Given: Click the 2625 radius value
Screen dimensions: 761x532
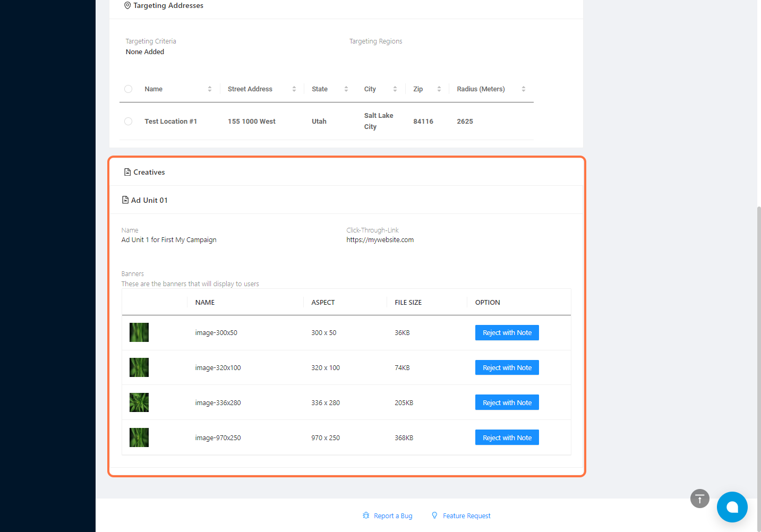Looking at the screenshot, I should click(x=465, y=122).
